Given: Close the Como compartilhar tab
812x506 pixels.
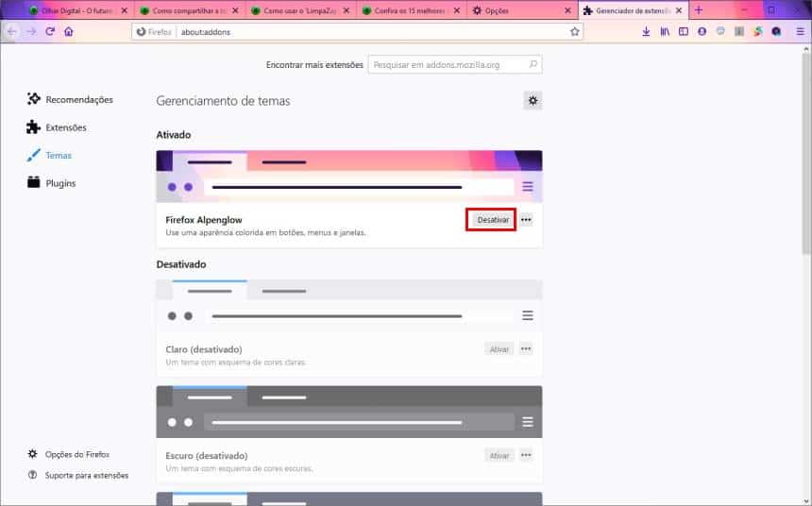Looking at the screenshot, I should pyautogui.click(x=236, y=10).
